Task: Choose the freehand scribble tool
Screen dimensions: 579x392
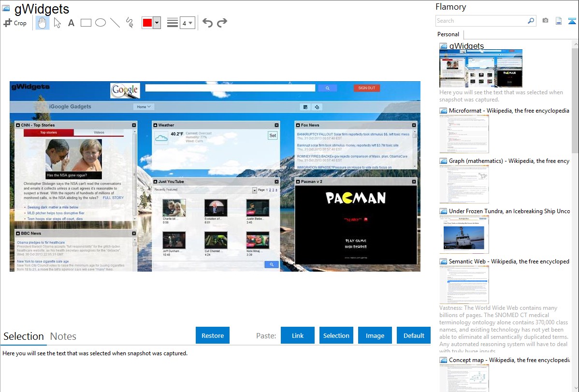Action: [x=130, y=23]
